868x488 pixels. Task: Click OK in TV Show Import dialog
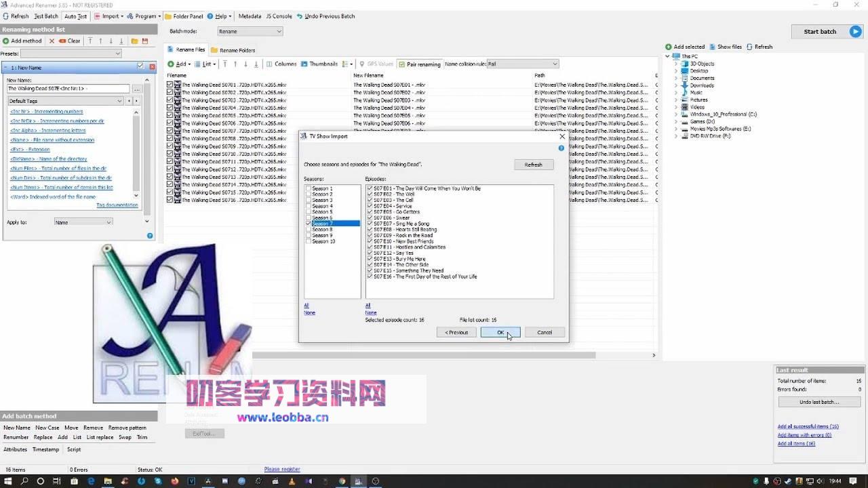tap(500, 332)
